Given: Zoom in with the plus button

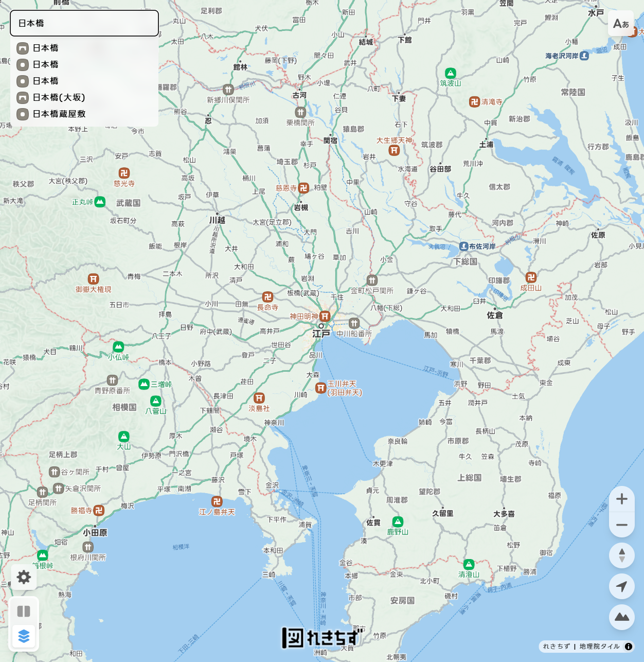Looking at the screenshot, I should 621,499.
